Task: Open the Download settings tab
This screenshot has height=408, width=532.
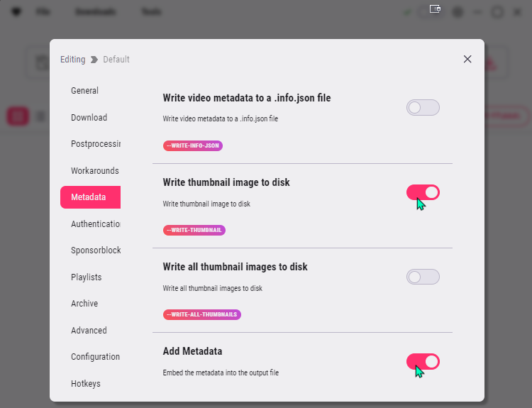Action: click(x=90, y=118)
